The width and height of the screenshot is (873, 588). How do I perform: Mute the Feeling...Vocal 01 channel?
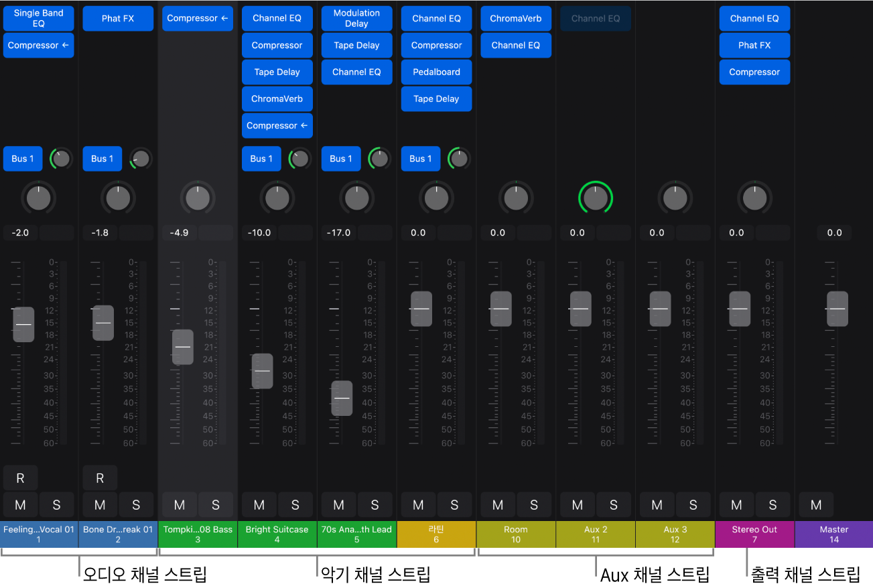(x=20, y=505)
